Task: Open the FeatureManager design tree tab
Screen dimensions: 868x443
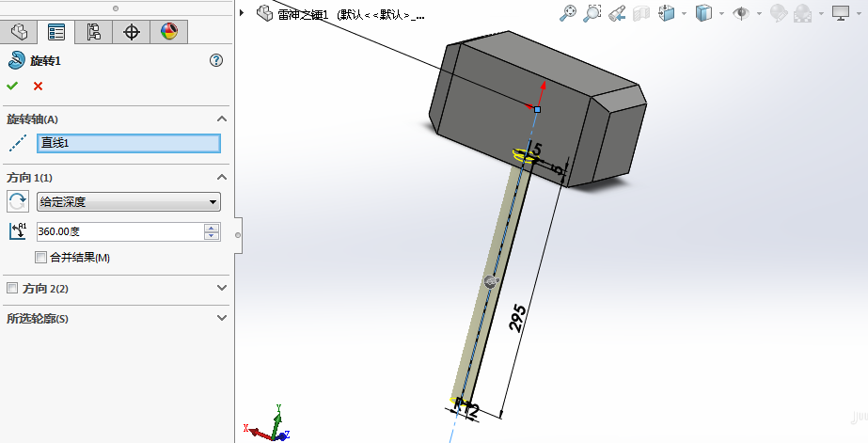Action: click(x=19, y=32)
